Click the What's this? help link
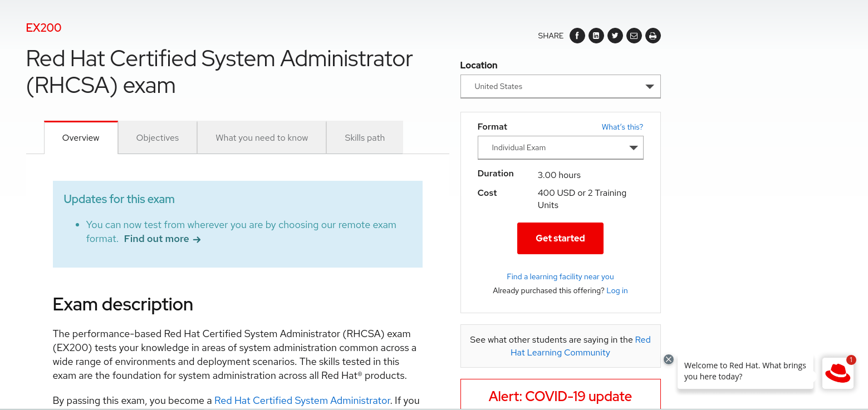The height and width of the screenshot is (410, 868). tap(622, 127)
